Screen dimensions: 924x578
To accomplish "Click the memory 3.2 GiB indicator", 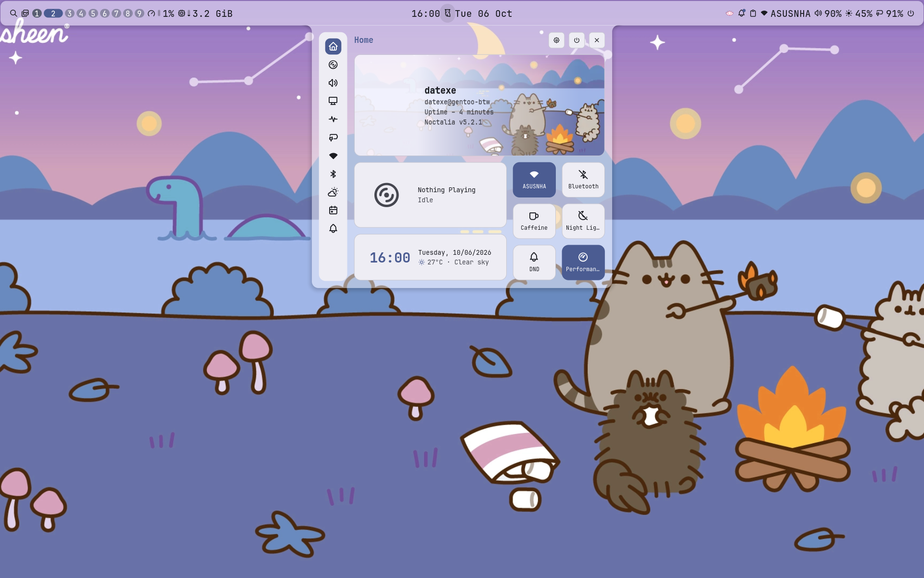I will (x=205, y=13).
